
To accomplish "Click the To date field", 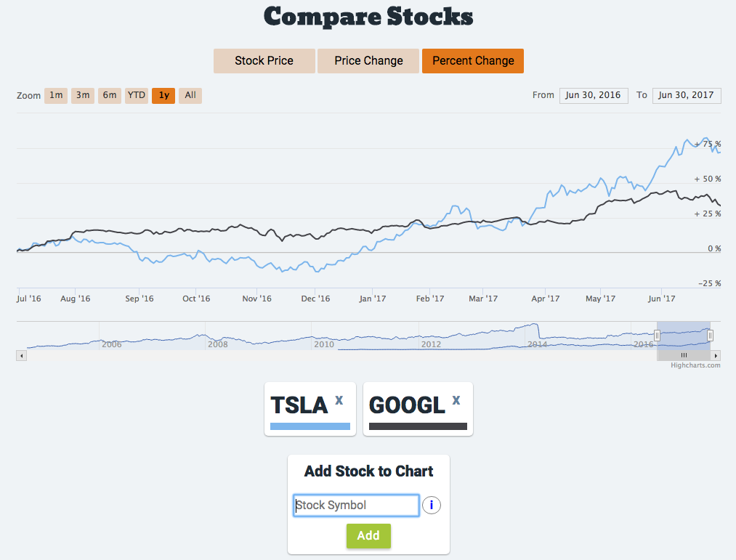I will click(x=687, y=95).
